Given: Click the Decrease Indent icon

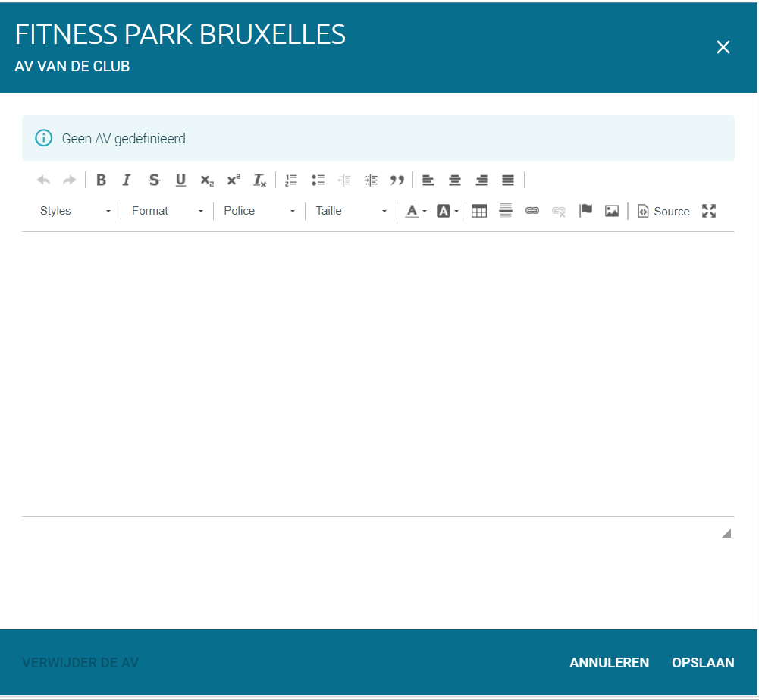Looking at the screenshot, I should tap(344, 180).
